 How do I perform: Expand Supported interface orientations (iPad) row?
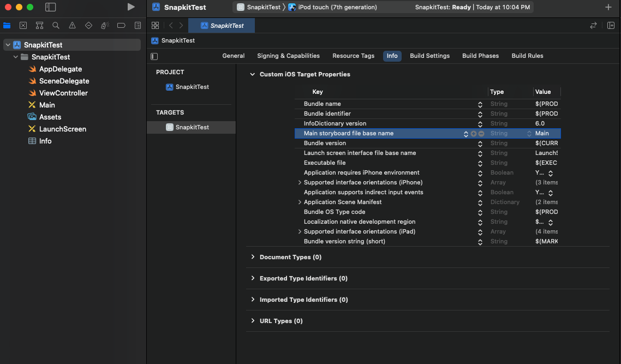point(300,232)
